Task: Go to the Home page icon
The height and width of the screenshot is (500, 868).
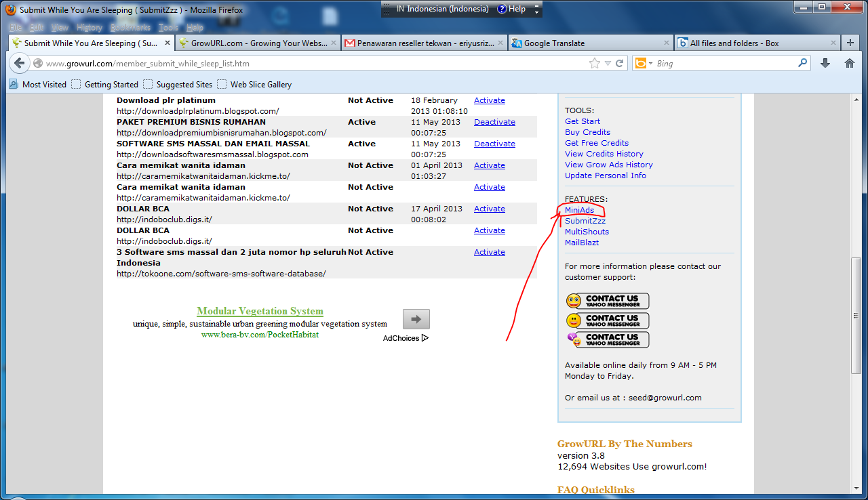Action: click(x=850, y=63)
